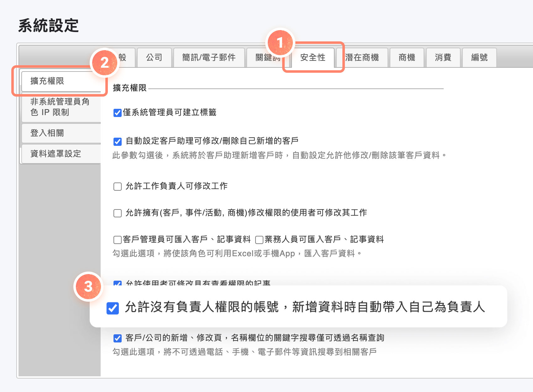
Task: Check 客戶管理員可匯入客戶、記事資料
Action: pos(116,239)
